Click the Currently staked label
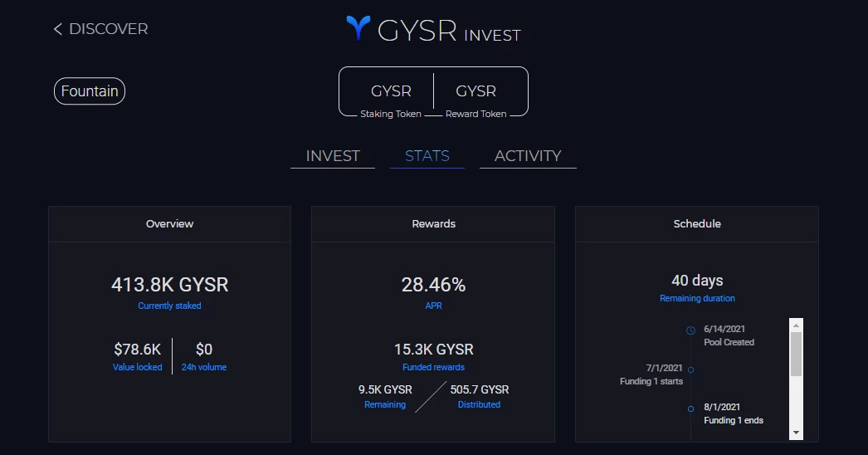The image size is (868, 455). [169, 306]
